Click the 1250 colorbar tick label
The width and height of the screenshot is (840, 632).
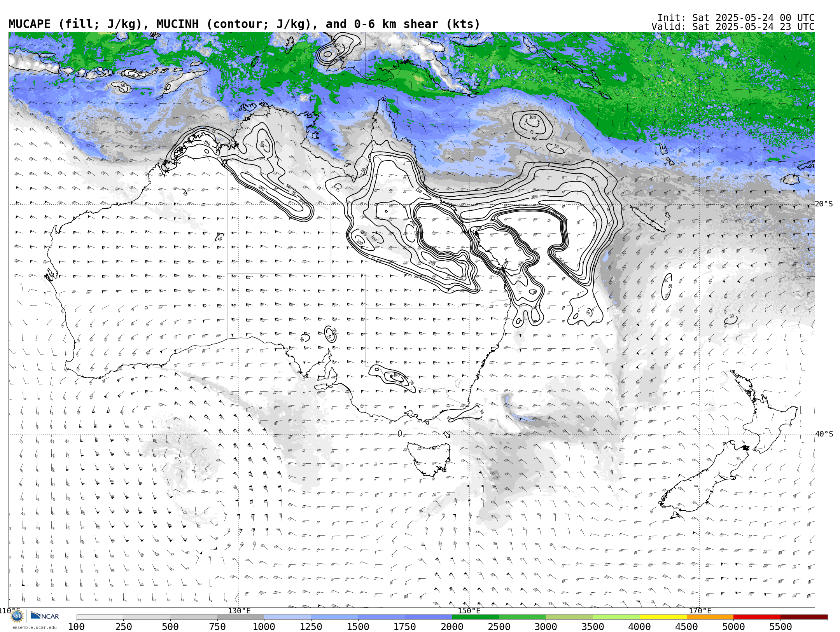tap(311, 627)
